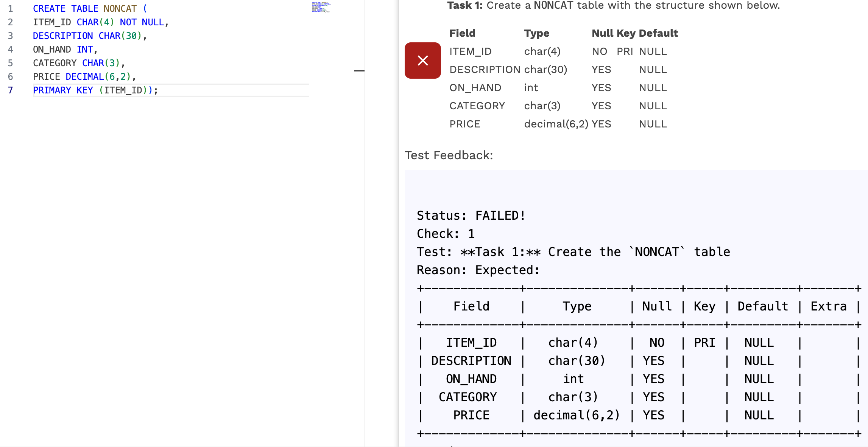Click the line number 1 in the gutter

click(x=10, y=8)
